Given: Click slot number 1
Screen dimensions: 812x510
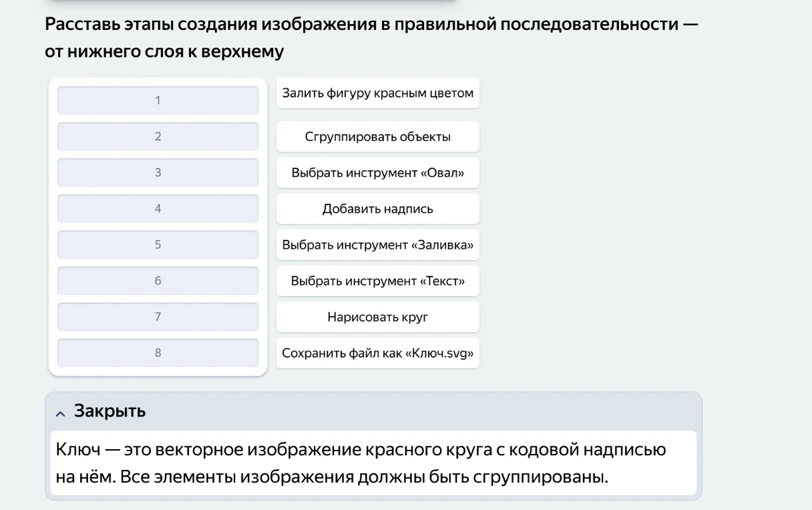Looking at the screenshot, I should 158,100.
